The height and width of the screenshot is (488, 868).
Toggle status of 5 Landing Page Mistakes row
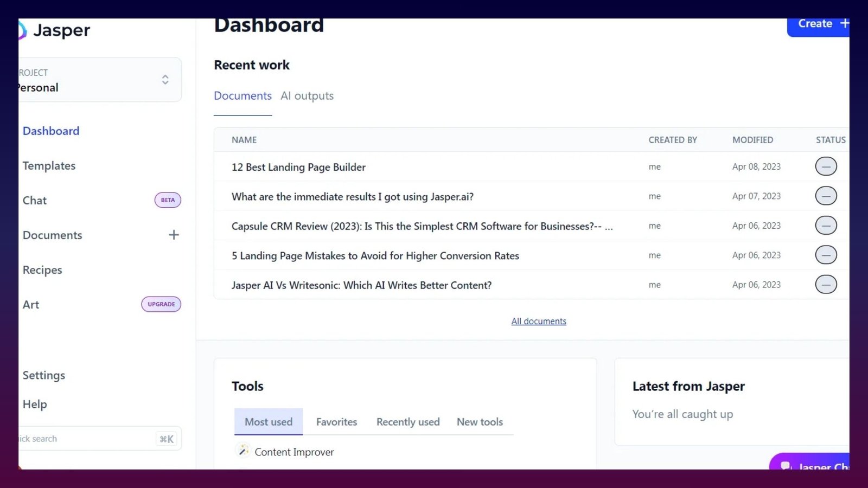pyautogui.click(x=826, y=255)
